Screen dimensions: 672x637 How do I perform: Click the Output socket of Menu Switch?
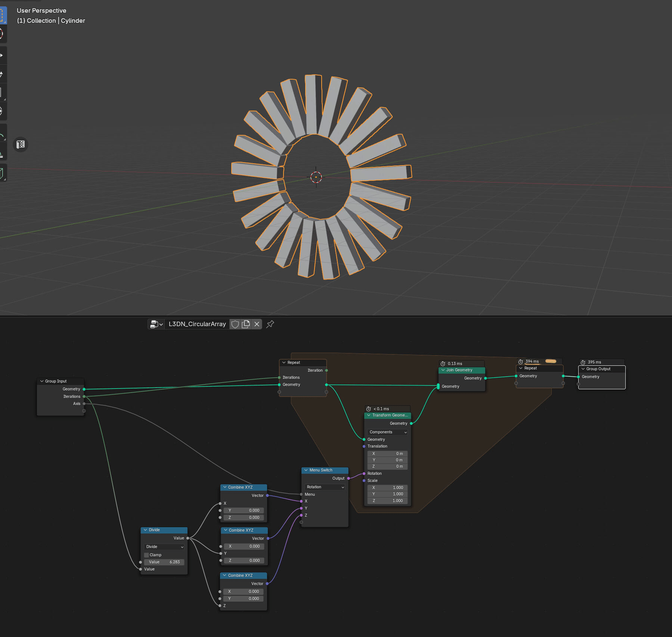(x=349, y=478)
